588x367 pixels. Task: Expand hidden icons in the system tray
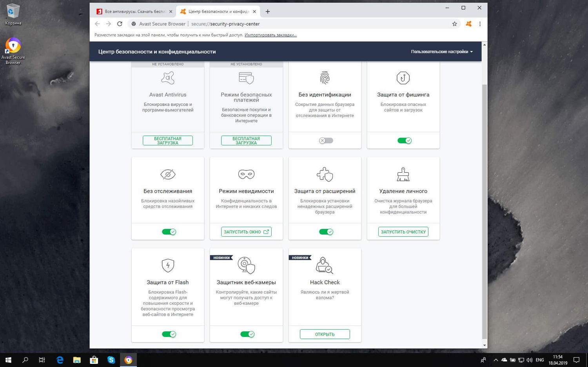coord(495,360)
